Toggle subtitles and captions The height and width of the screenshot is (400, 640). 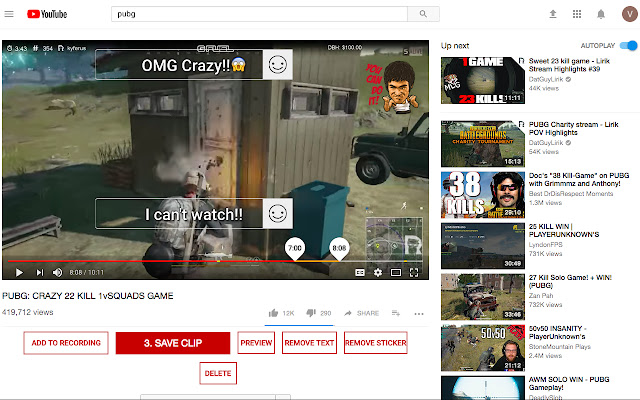tap(360, 272)
